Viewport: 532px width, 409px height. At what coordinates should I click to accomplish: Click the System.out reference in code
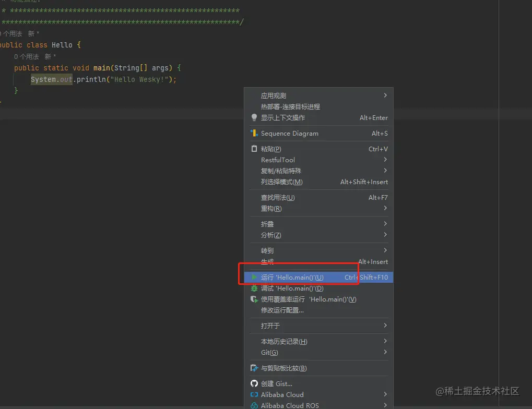coord(52,79)
